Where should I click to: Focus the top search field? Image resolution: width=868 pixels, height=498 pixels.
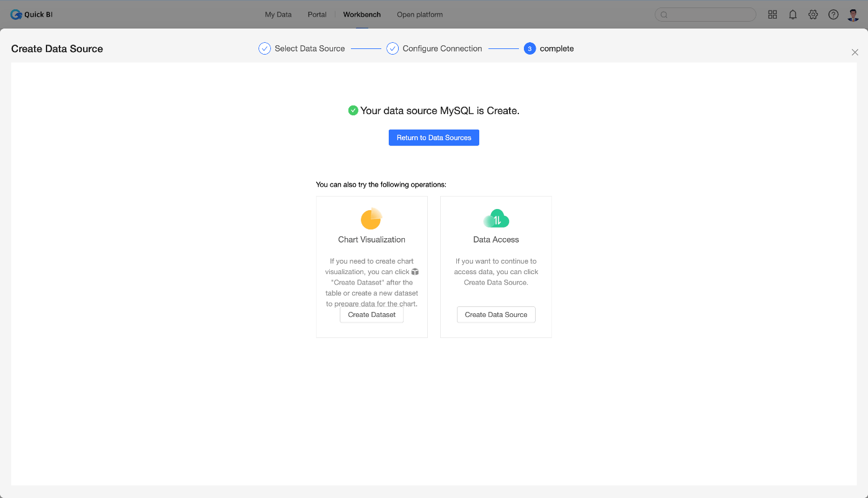coord(706,15)
